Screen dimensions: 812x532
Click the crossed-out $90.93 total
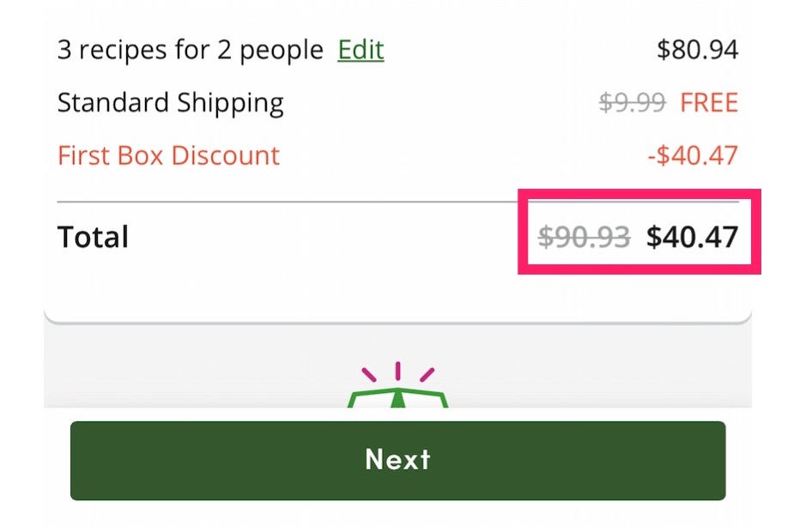(584, 236)
